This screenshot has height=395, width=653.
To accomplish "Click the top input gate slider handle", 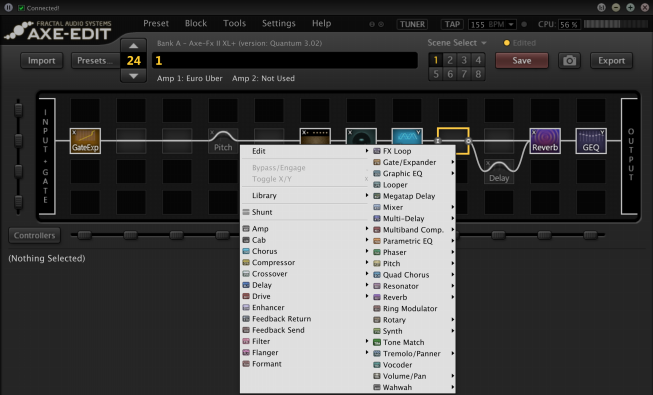I will 18,110.
